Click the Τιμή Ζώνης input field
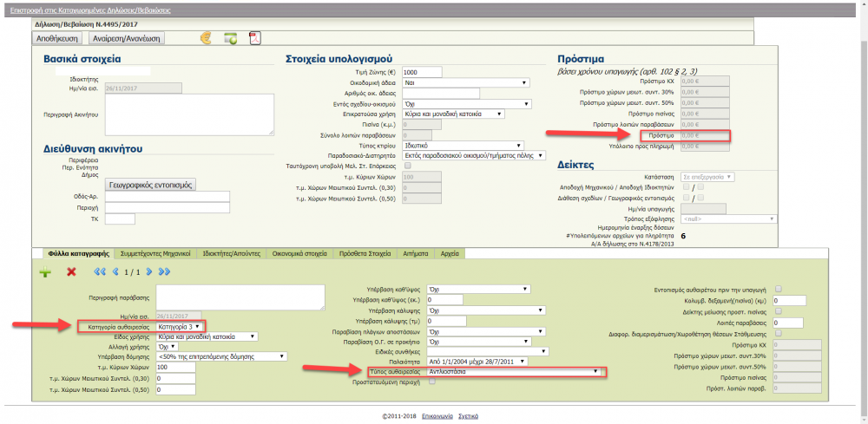868x424 pixels. click(422, 72)
